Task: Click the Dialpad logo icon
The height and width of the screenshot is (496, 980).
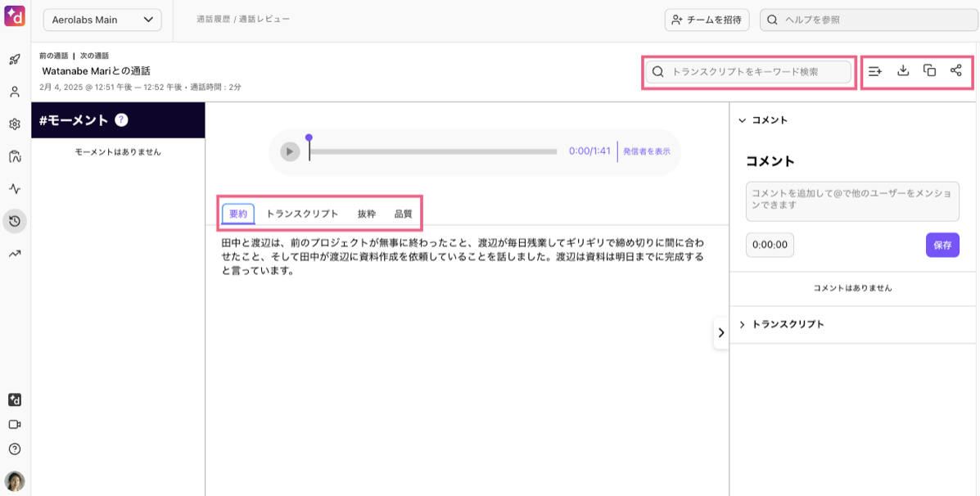Action: pos(15,15)
